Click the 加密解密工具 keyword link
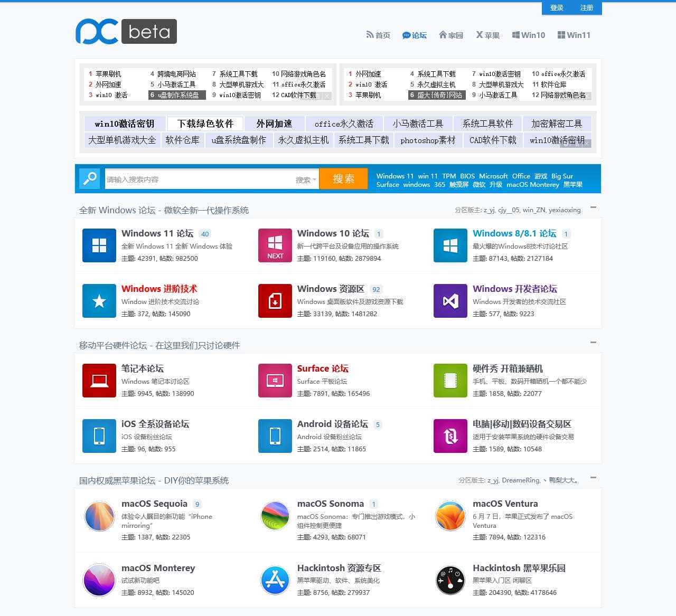The width and height of the screenshot is (676, 616). pos(557,124)
